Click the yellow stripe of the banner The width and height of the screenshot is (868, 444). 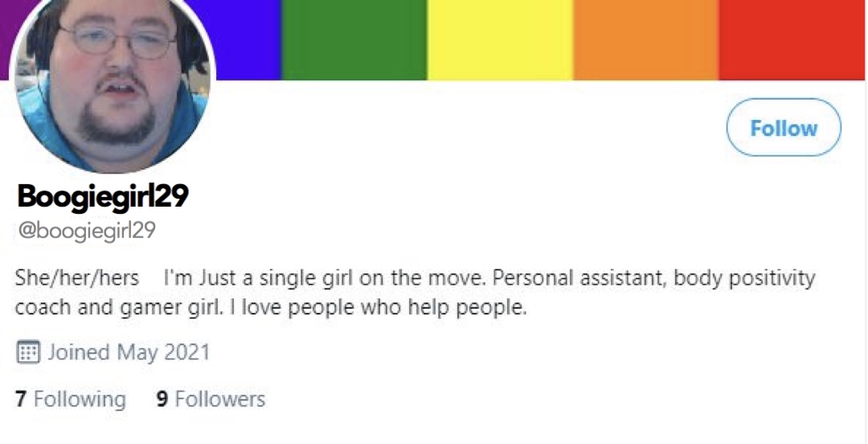(x=501, y=40)
